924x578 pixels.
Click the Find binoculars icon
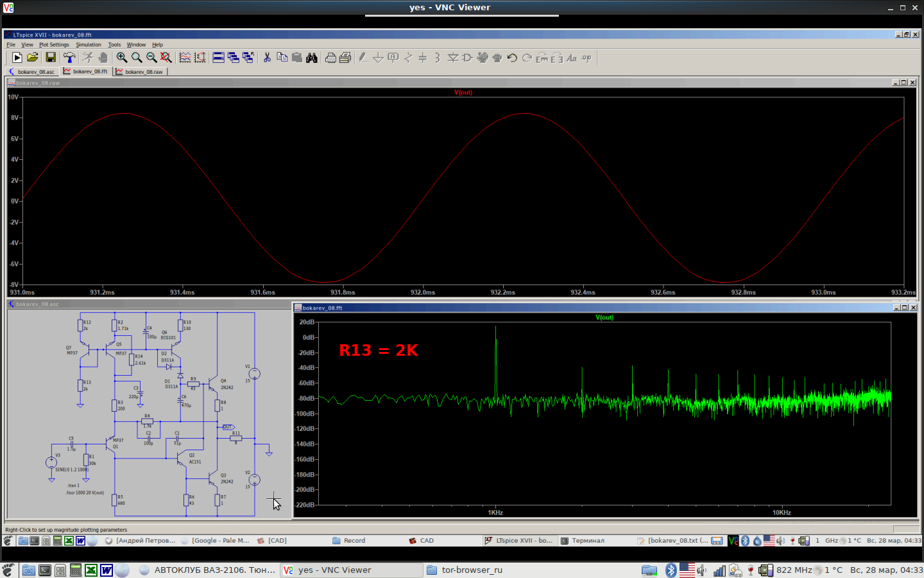click(x=312, y=58)
